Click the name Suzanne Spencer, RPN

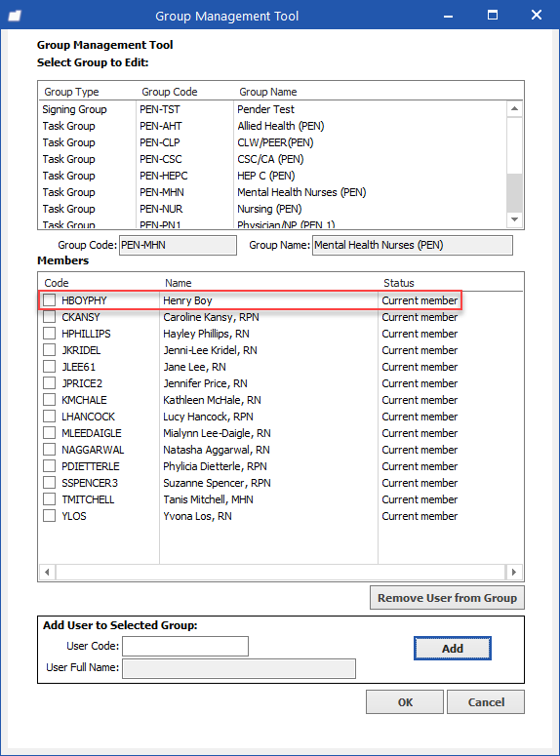(217, 483)
